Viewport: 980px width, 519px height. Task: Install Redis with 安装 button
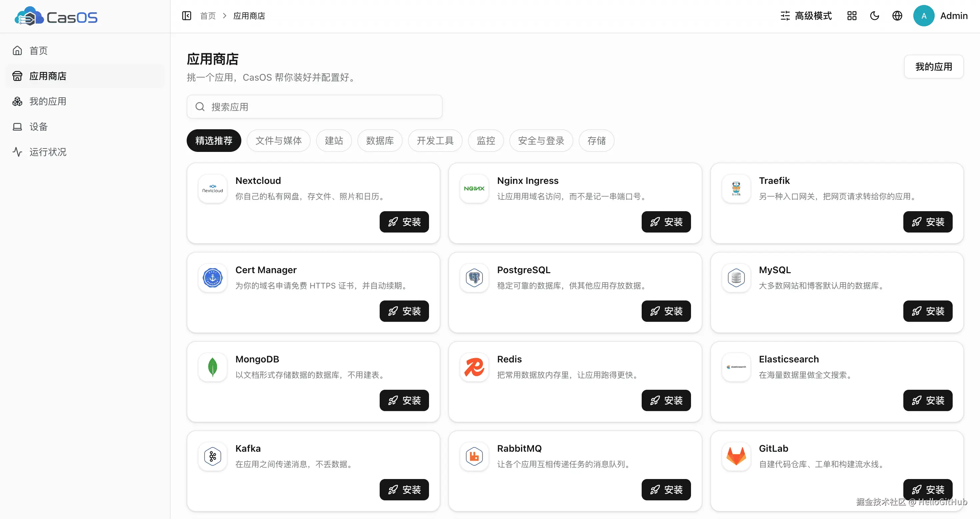pos(666,400)
